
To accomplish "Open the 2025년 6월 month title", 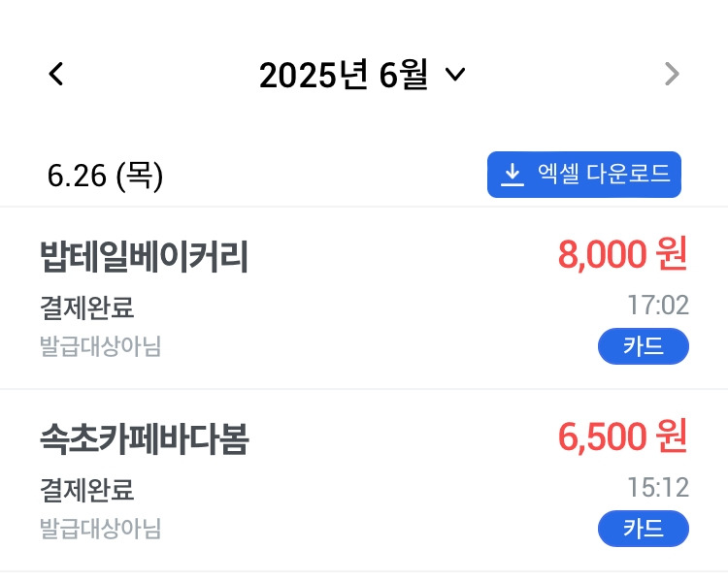I will coord(343,75).
